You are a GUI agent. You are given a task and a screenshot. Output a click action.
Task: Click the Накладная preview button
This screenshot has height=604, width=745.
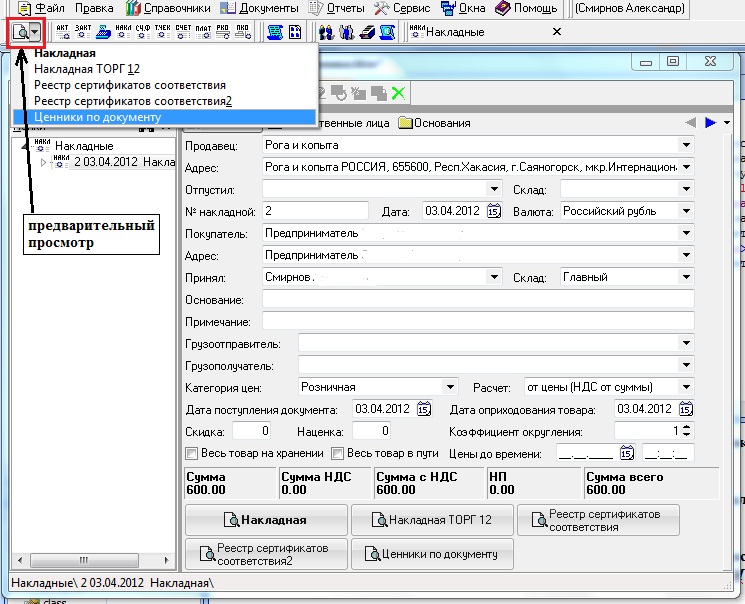[x=266, y=520]
